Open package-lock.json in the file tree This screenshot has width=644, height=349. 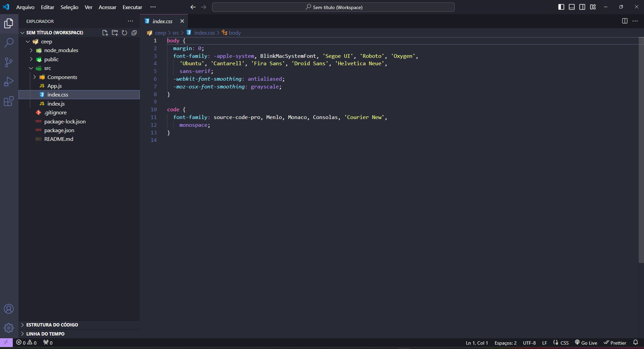tap(79, 121)
